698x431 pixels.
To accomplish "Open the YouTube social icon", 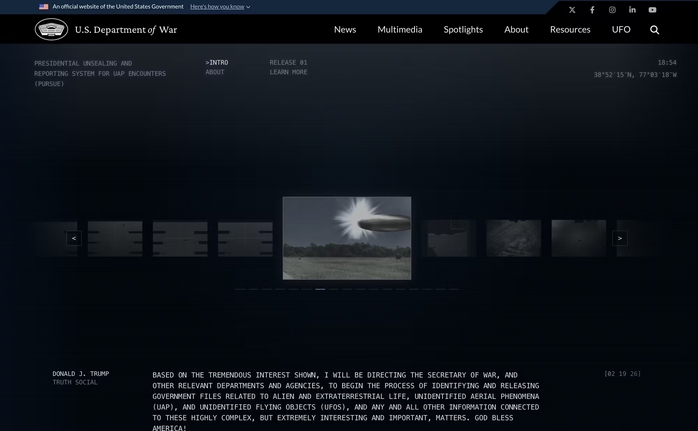I will pos(652,10).
